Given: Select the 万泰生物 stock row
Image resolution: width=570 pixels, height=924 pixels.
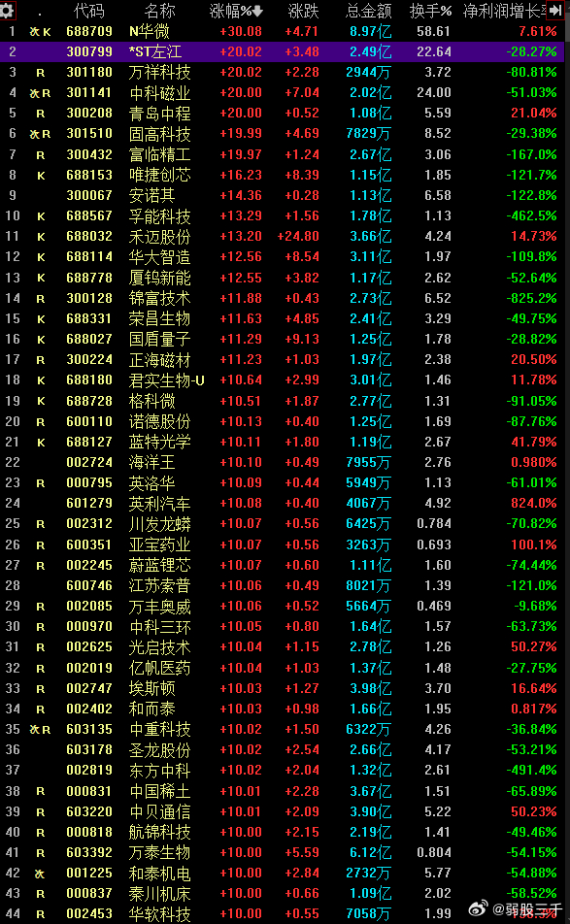Looking at the screenshot, I should point(283,853).
